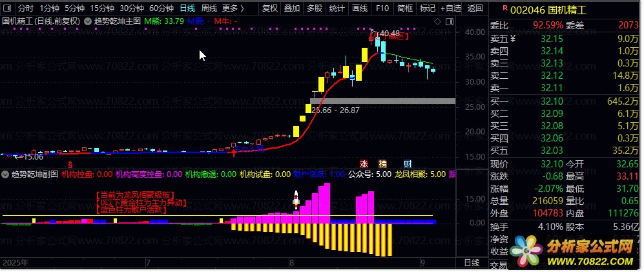
Task: Open the 复权 adjustment options
Action: coord(270,8)
